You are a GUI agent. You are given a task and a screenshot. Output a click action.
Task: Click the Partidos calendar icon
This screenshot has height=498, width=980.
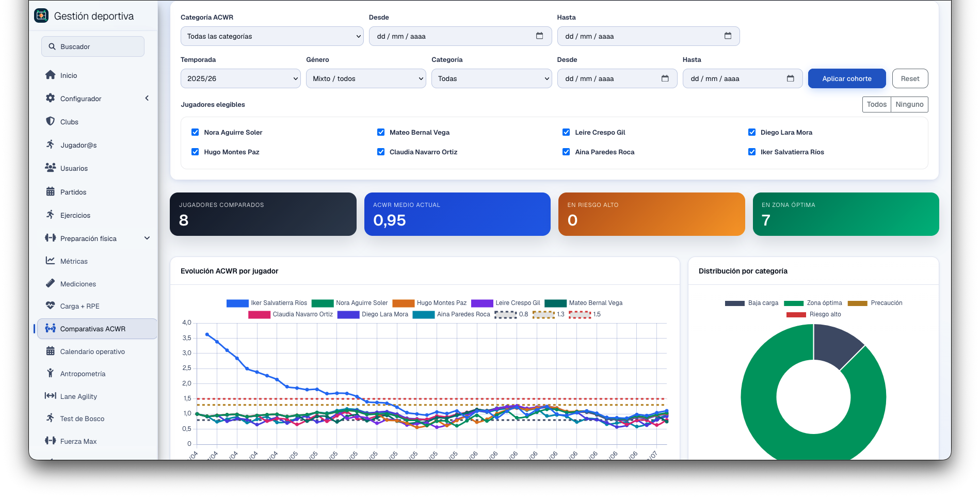pyautogui.click(x=50, y=191)
